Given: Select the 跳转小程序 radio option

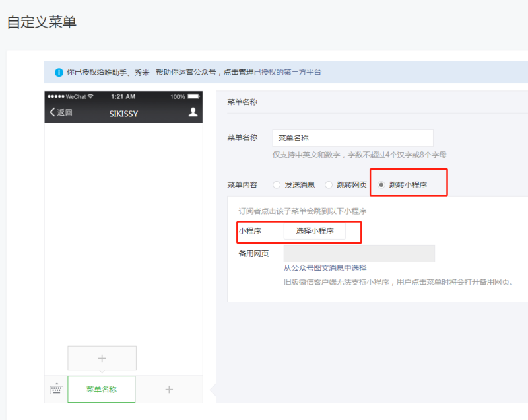Looking at the screenshot, I should [381, 185].
